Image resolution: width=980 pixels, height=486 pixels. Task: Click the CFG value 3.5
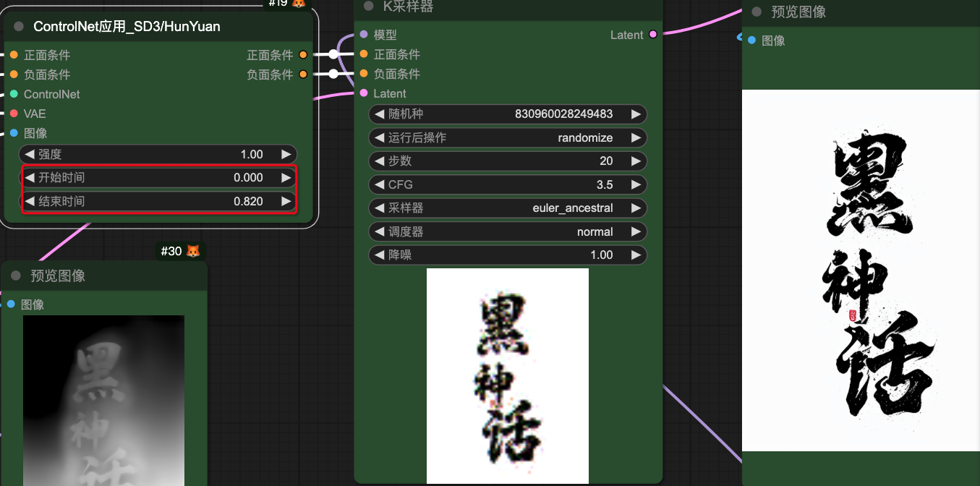(x=605, y=184)
